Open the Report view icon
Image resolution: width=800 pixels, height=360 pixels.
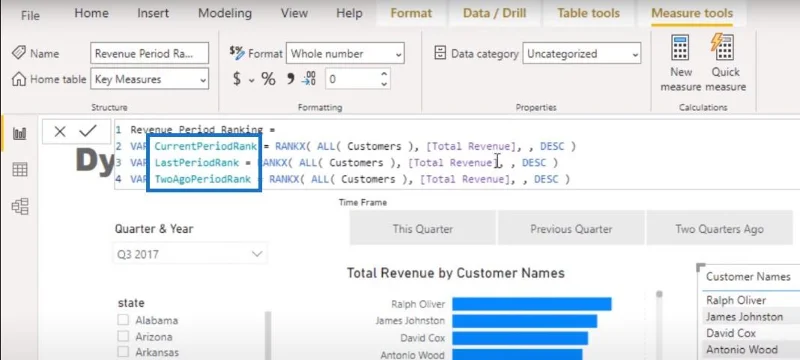[20, 134]
